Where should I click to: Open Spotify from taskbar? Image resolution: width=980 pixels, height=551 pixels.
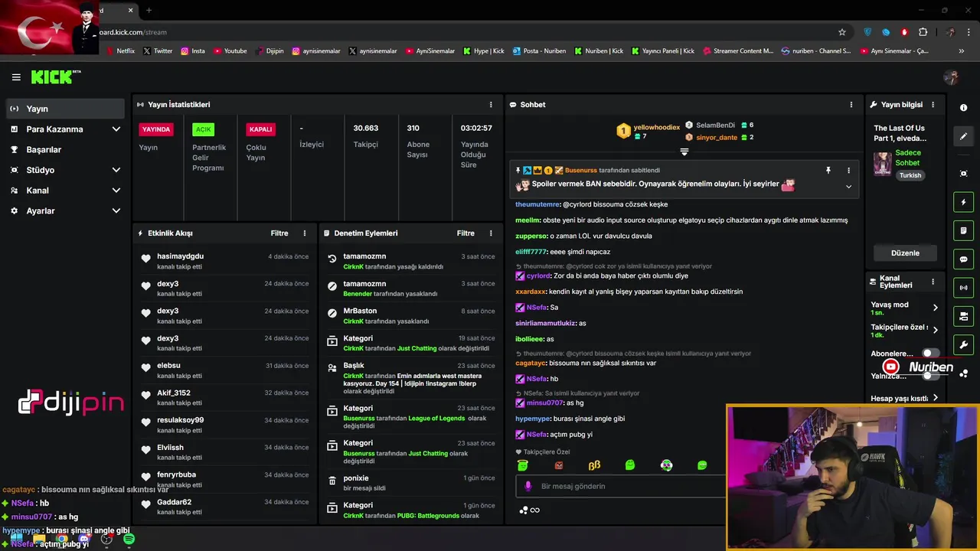[x=129, y=540]
